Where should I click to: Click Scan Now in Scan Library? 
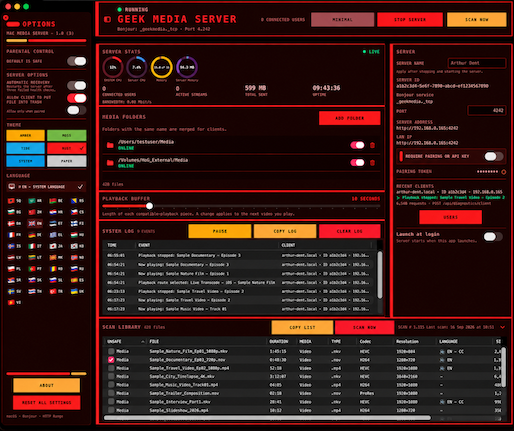(364, 327)
